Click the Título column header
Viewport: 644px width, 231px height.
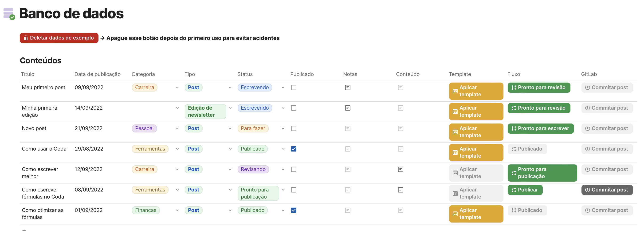[x=27, y=74]
